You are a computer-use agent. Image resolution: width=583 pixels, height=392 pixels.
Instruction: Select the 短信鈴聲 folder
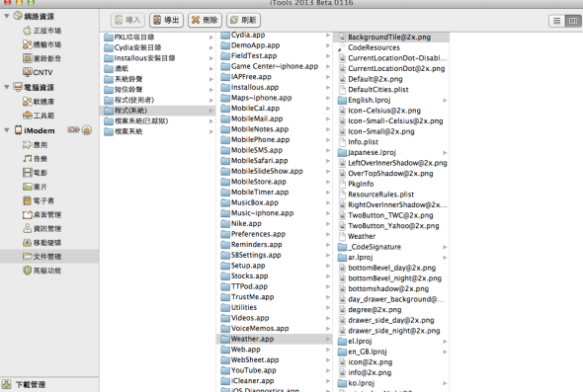click(x=158, y=90)
